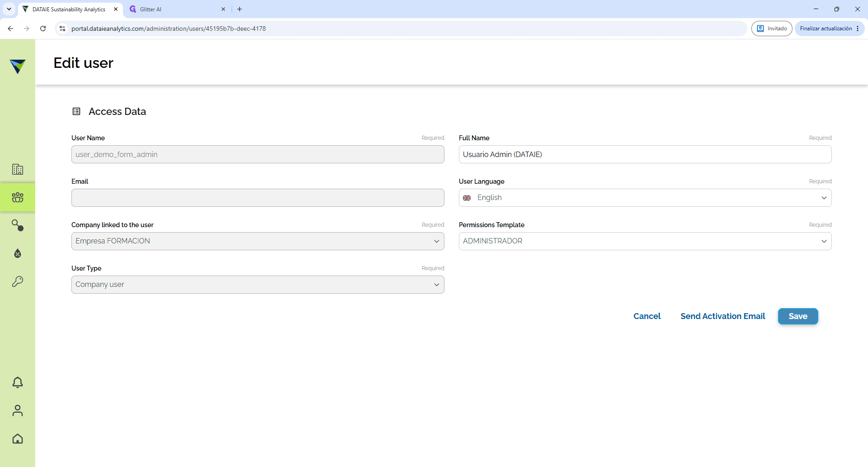Open the tab search chevron button
Screen dimensions: 868x467
tap(9, 9)
